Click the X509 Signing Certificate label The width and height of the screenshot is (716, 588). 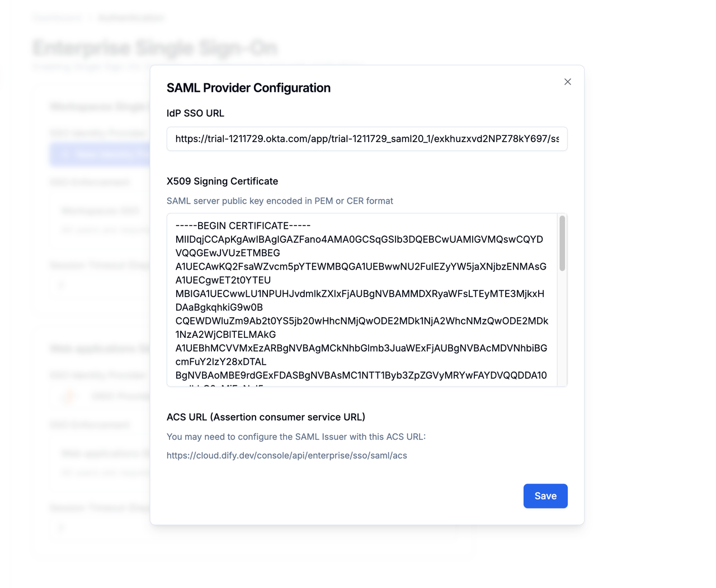(x=222, y=181)
